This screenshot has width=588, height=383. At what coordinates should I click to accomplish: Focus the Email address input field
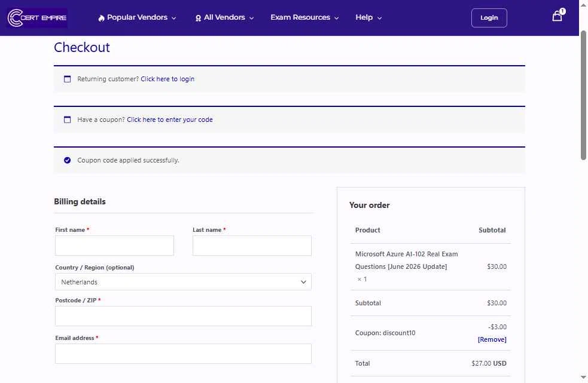[x=183, y=354]
